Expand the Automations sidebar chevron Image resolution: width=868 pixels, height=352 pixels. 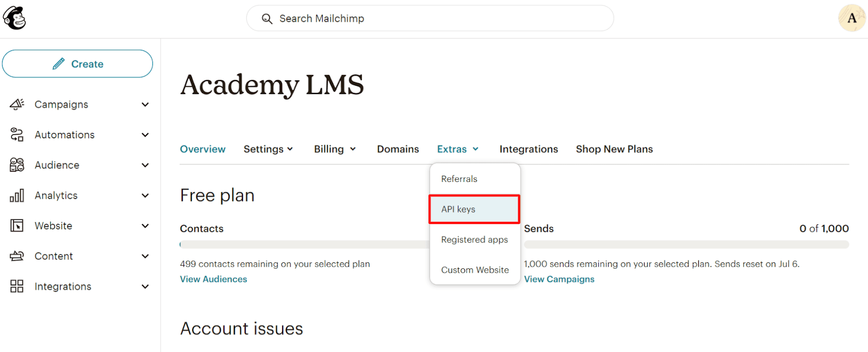[145, 135]
